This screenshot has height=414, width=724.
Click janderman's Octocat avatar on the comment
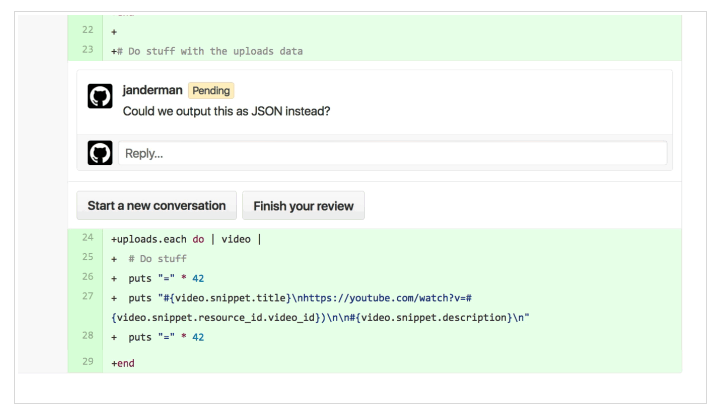pos(100,96)
